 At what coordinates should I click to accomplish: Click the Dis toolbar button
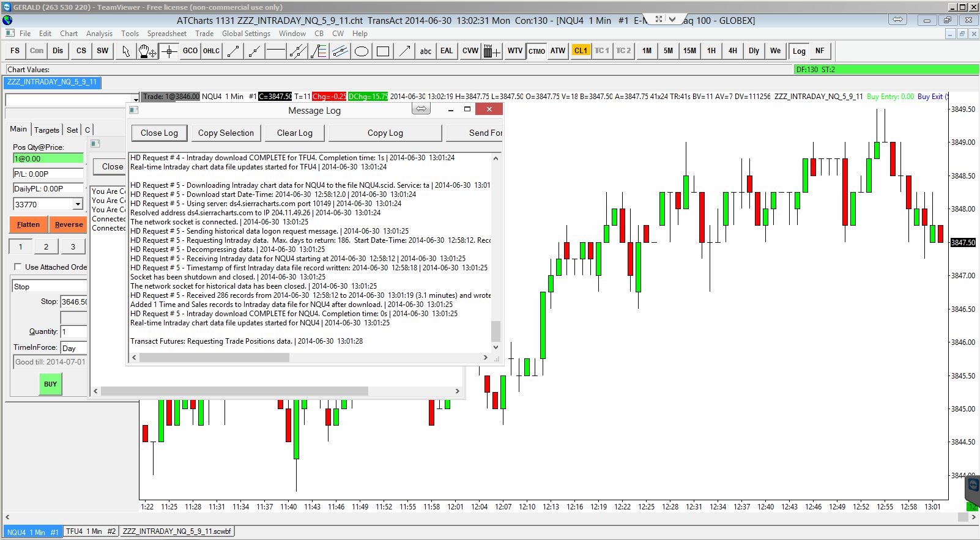(58, 51)
